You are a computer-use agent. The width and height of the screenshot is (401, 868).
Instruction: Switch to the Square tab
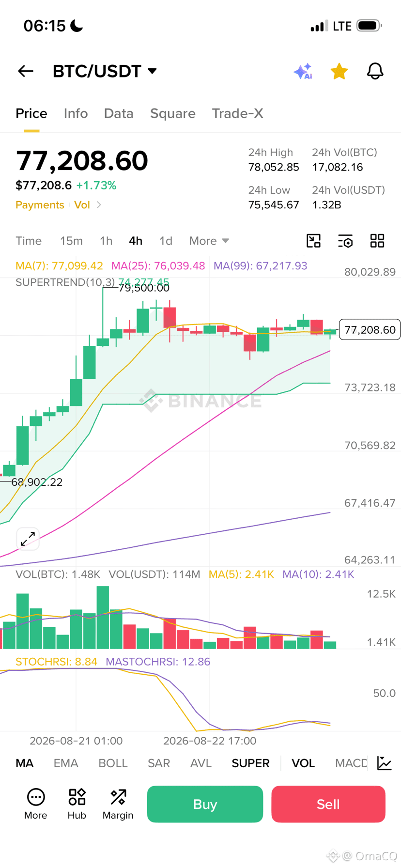[x=173, y=113]
